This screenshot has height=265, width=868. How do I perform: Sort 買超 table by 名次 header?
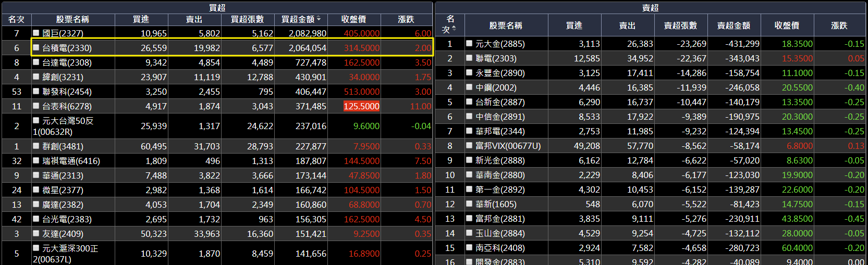pyautogui.click(x=16, y=19)
